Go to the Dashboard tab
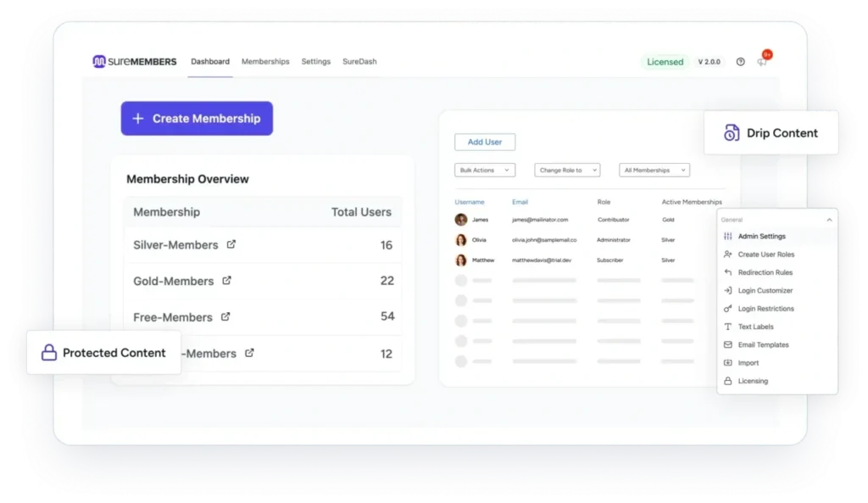Viewport: 868px width, 503px height. (x=210, y=61)
